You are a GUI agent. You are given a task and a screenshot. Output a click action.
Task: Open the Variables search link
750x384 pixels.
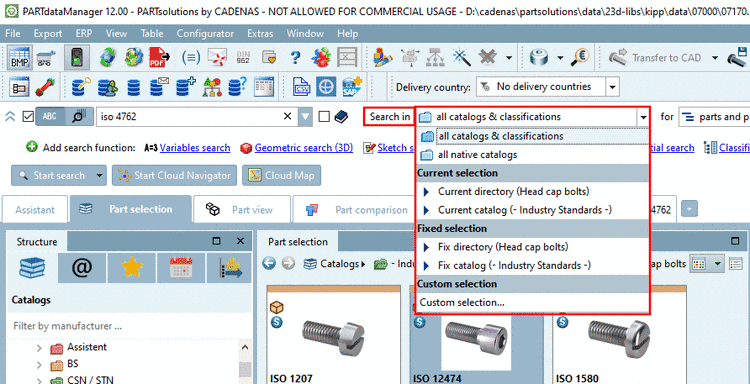195,148
